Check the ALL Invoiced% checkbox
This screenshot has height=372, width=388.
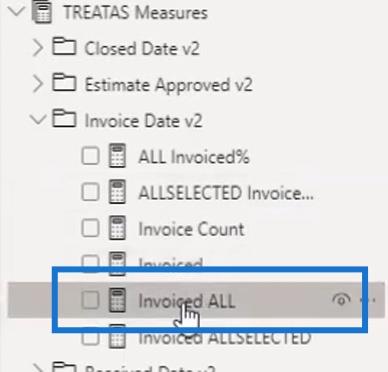click(90, 156)
